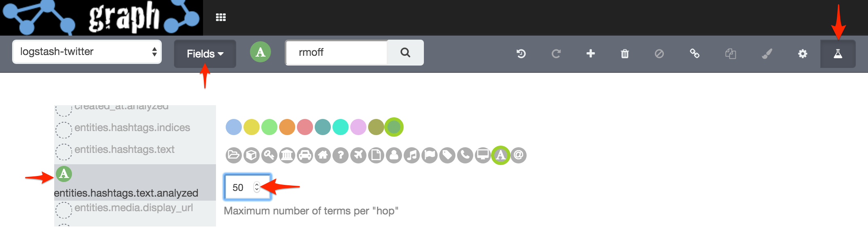Click the plus icon in the toolbar

pos(591,53)
